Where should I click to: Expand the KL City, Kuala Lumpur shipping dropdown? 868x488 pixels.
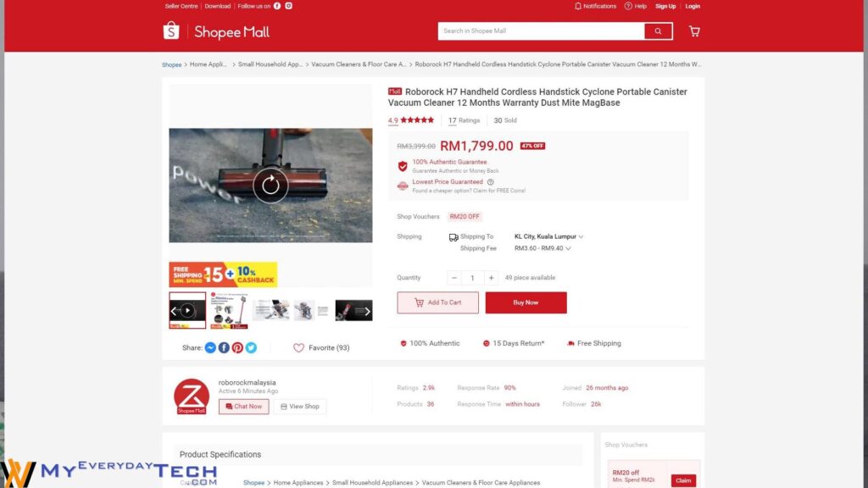pos(548,236)
